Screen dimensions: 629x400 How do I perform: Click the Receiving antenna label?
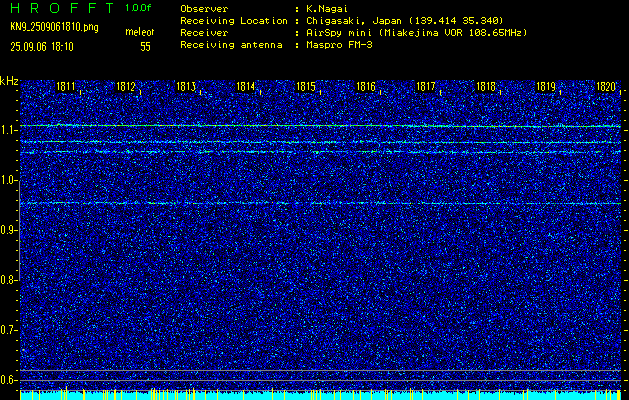click(231, 45)
